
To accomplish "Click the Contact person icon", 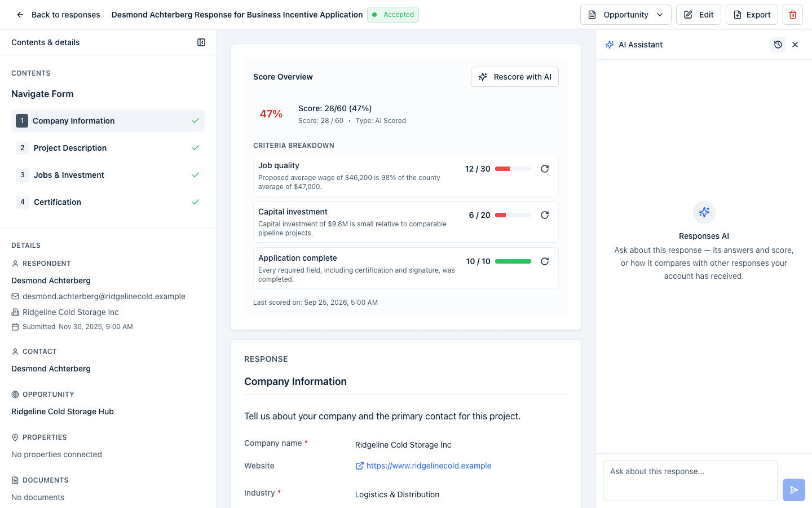I will pyautogui.click(x=15, y=352).
